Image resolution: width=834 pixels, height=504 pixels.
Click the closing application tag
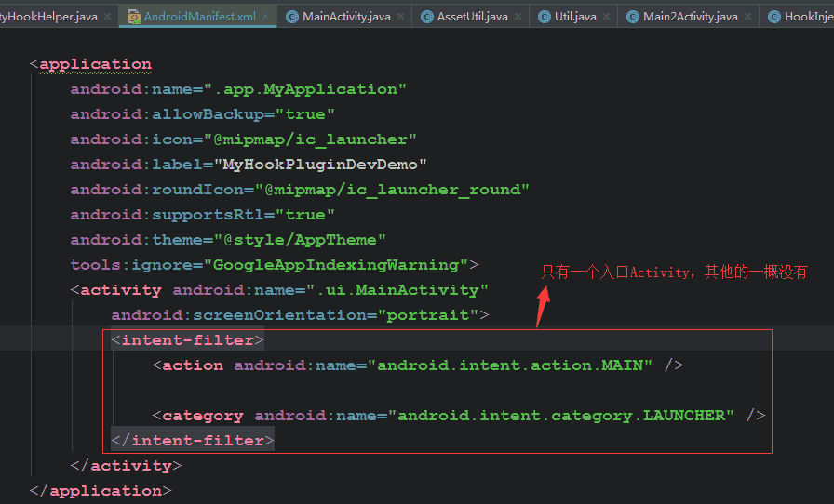coord(101,491)
